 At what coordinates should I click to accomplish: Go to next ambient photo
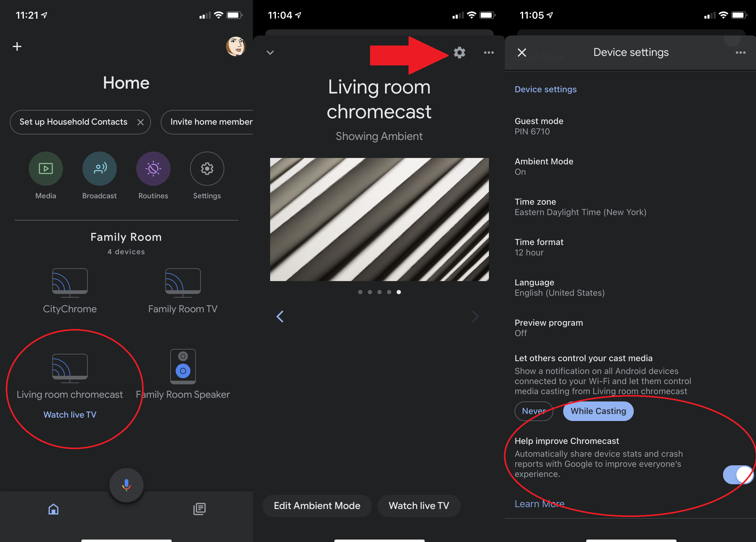coord(475,317)
